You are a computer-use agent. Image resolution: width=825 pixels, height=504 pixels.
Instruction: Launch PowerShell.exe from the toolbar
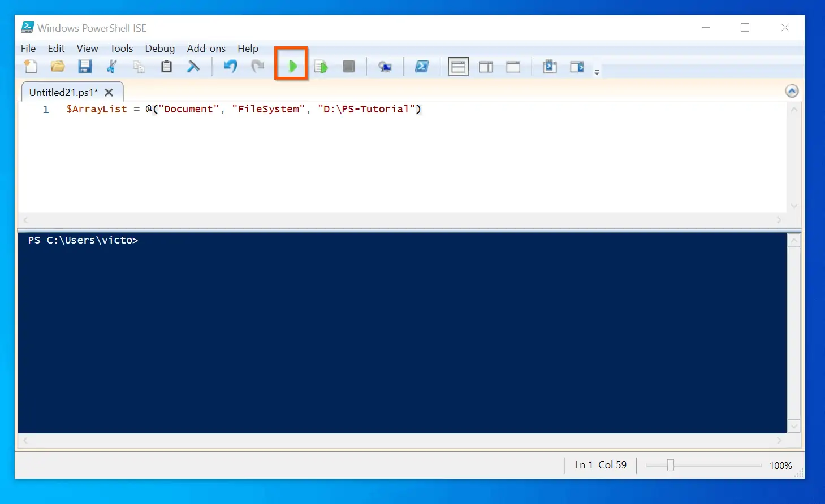(422, 67)
